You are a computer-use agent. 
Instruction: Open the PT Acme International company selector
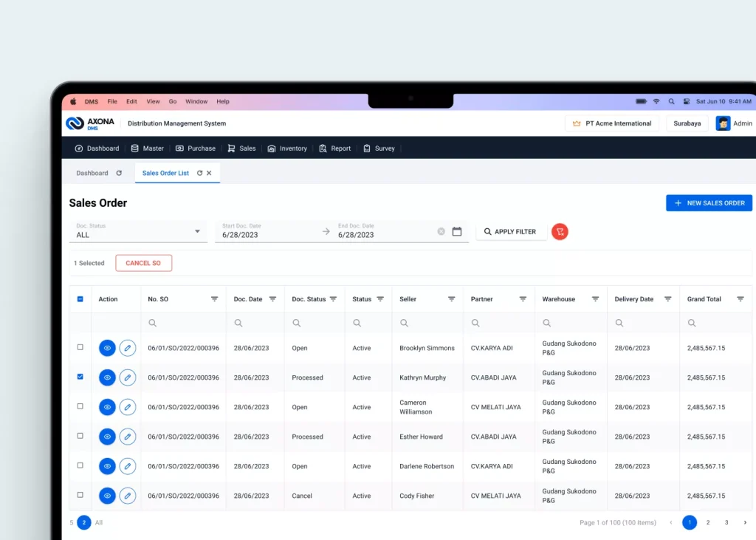pos(611,123)
